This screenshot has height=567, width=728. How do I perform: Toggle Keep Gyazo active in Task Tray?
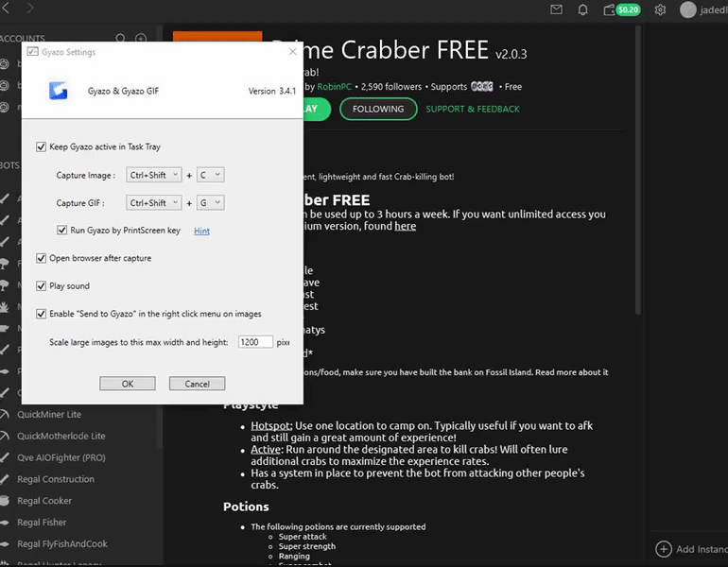click(x=41, y=147)
